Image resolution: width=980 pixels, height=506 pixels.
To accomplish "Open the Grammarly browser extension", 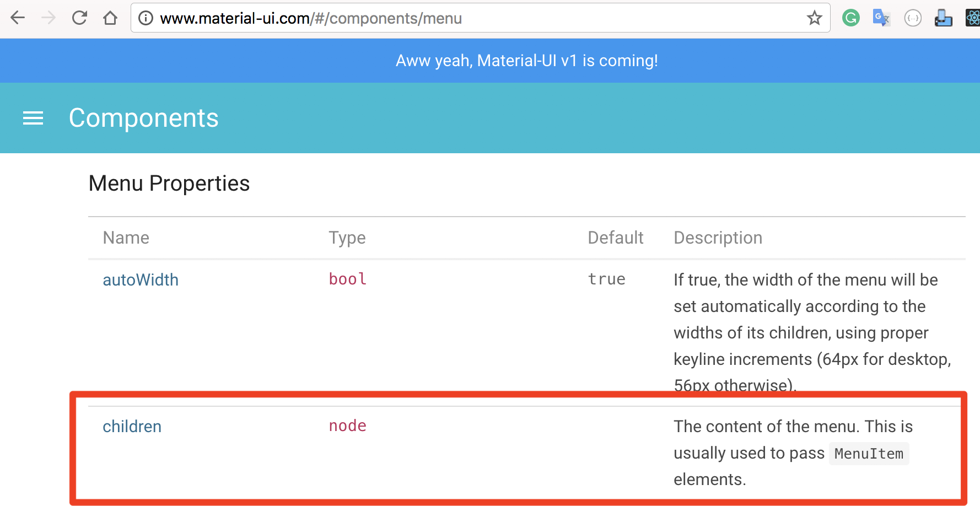I will 850,18.
